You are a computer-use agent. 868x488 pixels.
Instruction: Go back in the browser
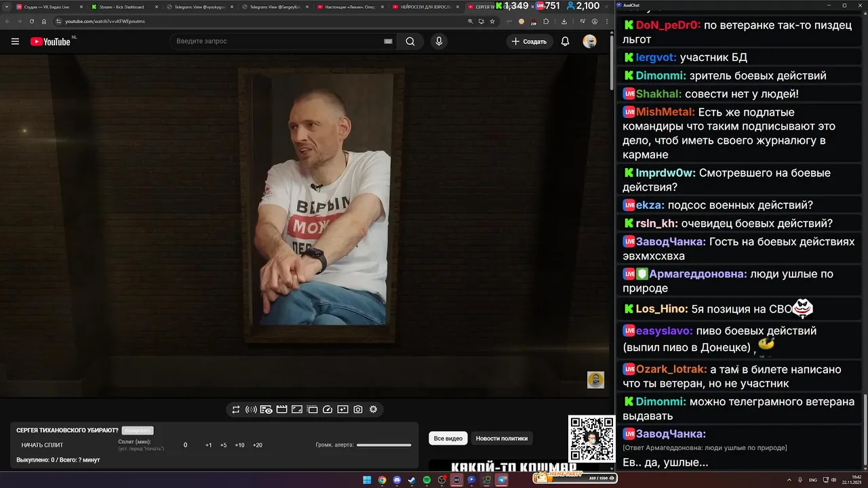(x=7, y=21)
